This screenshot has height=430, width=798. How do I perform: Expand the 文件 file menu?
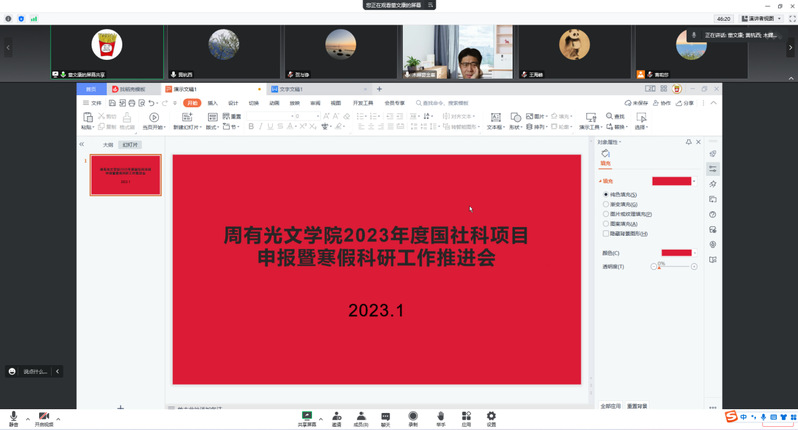tap(92, 103)
